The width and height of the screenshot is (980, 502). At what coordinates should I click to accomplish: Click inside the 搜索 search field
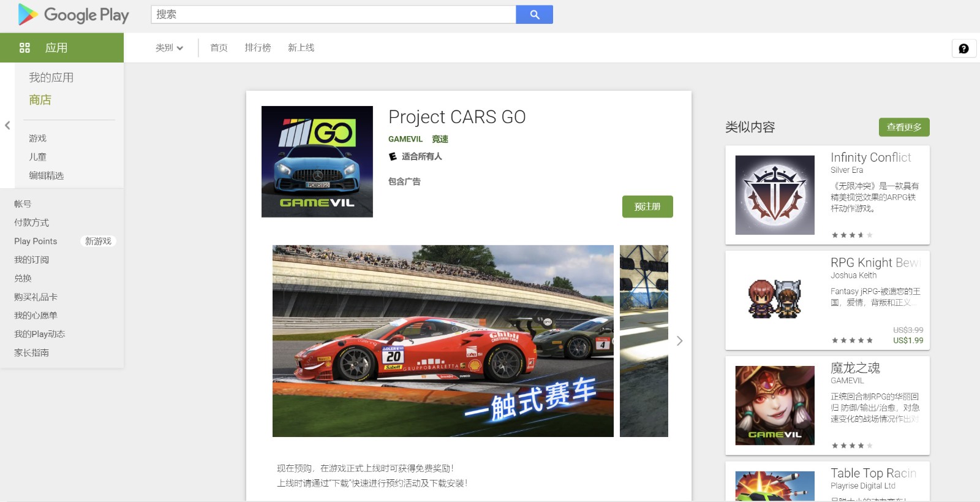(x=333, y=15)
